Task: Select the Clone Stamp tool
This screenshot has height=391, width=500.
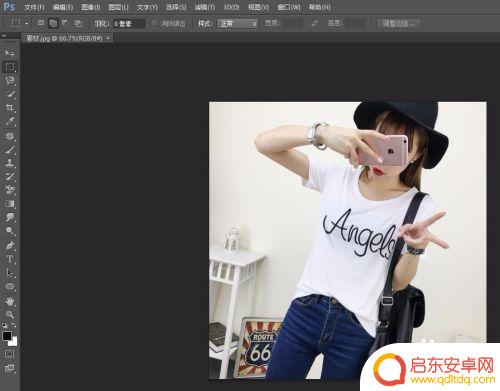Action: click(x=10, y=163)
